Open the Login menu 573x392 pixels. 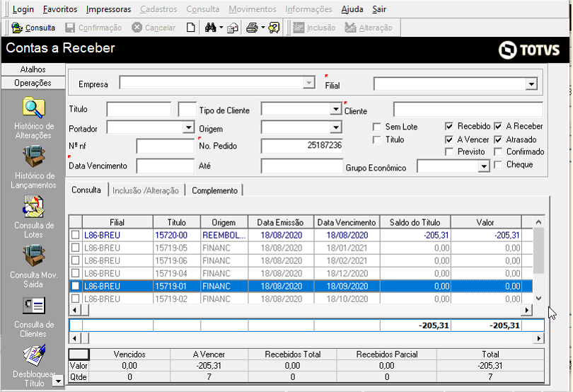(x=23, y=9)
